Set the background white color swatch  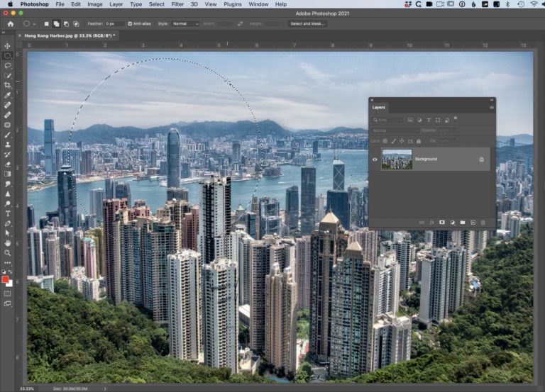click(11, 284)
